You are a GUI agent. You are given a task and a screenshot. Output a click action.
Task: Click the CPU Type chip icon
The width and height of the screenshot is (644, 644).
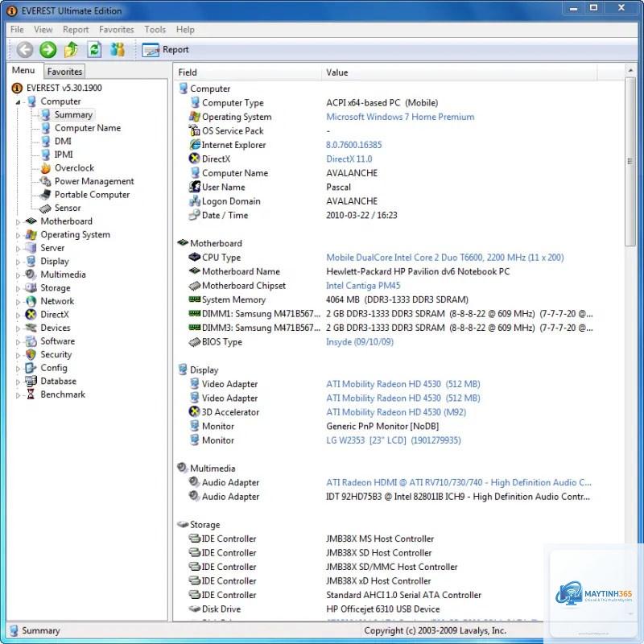click(x=194, y=257)
